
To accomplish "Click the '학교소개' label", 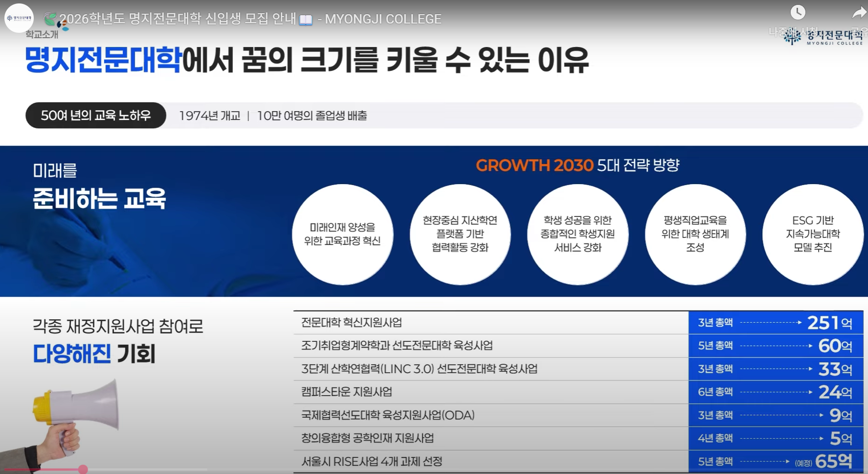I will click(x=42, y=34).
